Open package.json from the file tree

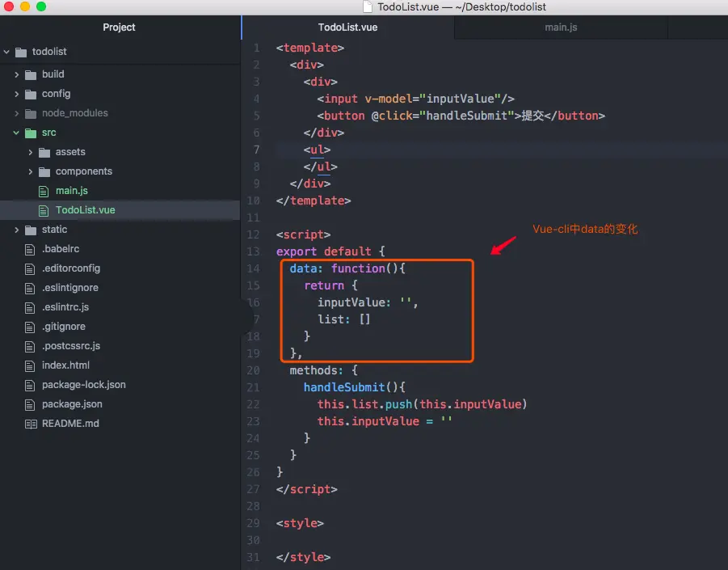pos(72,404)
